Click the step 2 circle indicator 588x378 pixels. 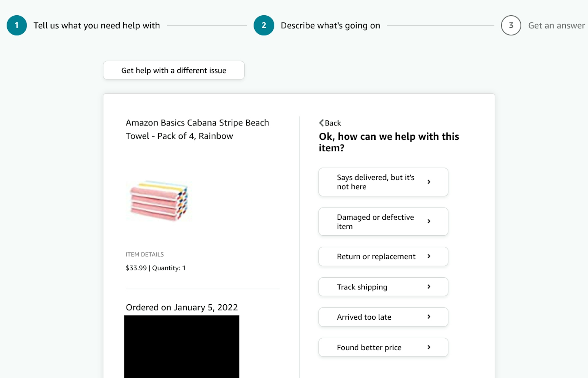click(x=264, y=26)
